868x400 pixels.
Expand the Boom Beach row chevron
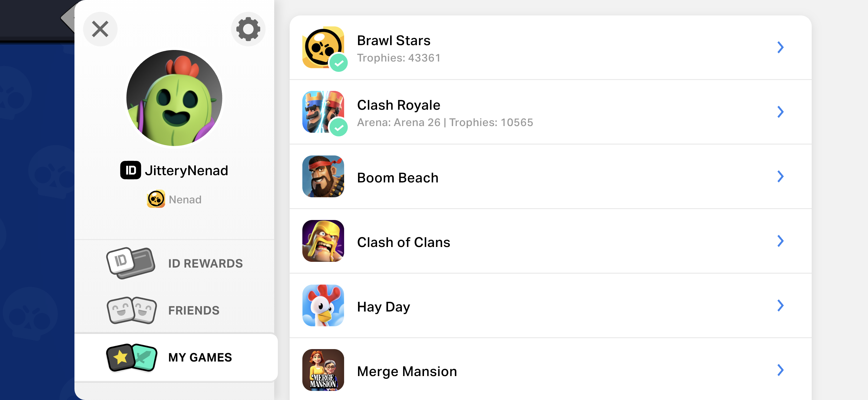(781, 176)
